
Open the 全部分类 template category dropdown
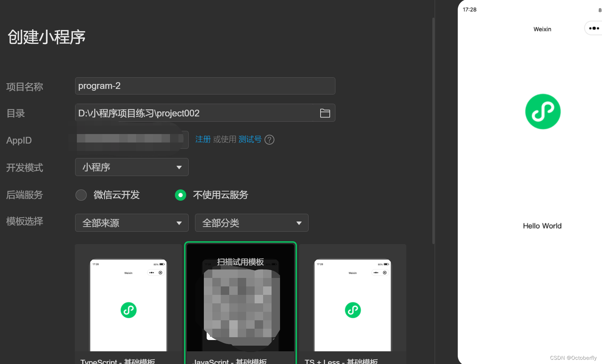click(252, 223)
